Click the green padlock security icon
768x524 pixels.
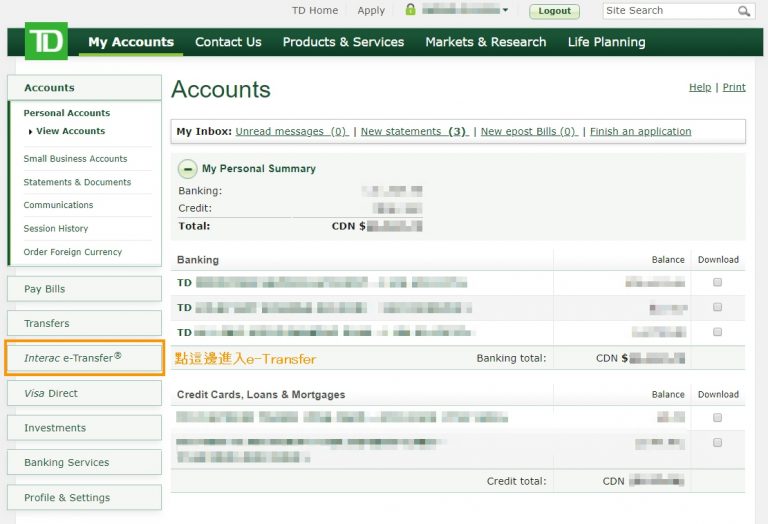click(x=410, y=10)
